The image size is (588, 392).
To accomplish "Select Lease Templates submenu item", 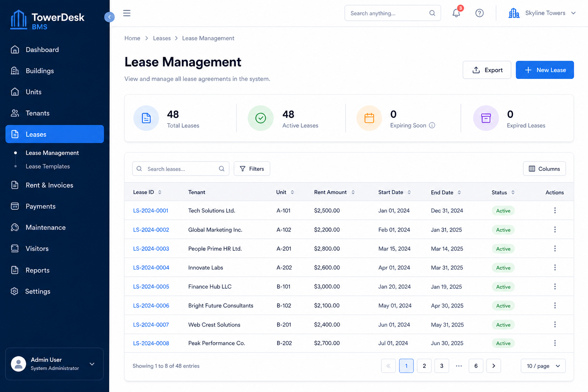I will [48, 167].
